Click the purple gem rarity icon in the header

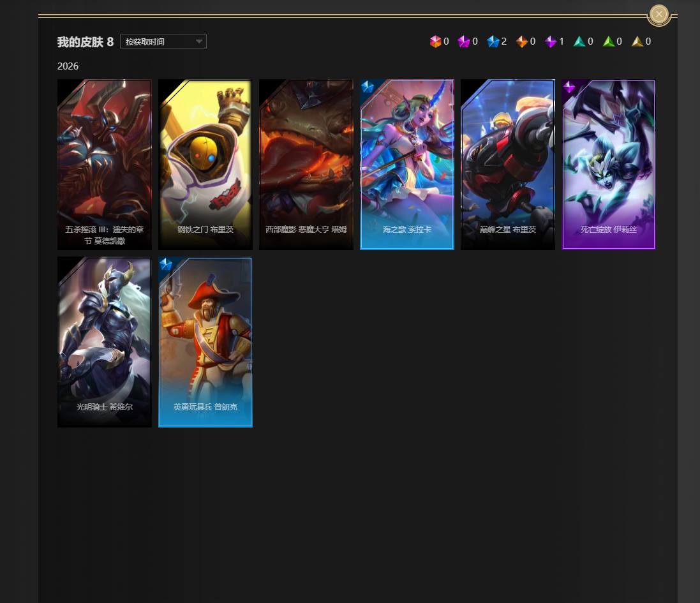coord(551,41)
